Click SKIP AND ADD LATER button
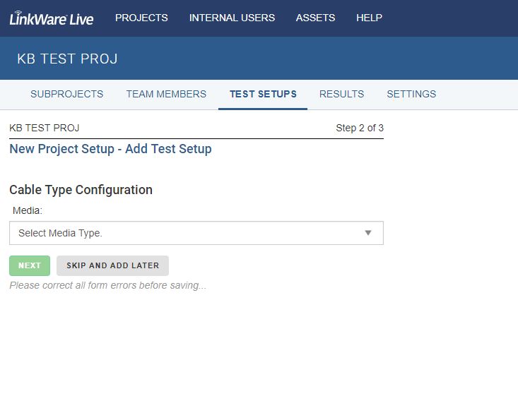The image size is (518, 420). (x=112, y=265)
